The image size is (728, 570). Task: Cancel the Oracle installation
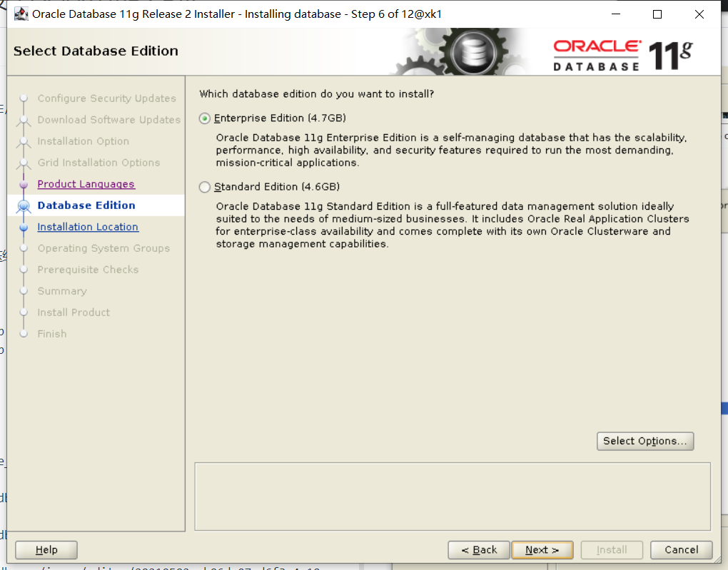(681, 550)
